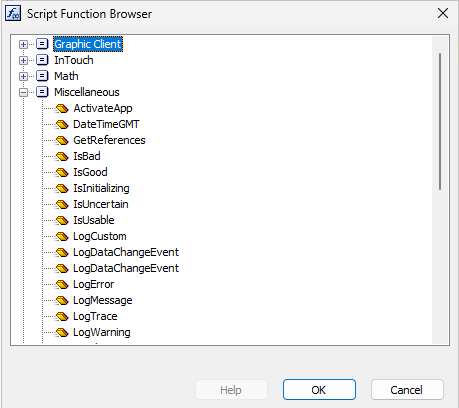Select the GetReferences function icon
459x408 pixels.
(x=62, y=140)
